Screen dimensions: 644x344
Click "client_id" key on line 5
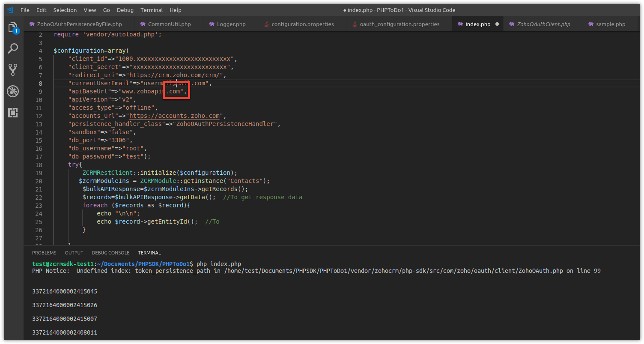(x=88, y=59)
